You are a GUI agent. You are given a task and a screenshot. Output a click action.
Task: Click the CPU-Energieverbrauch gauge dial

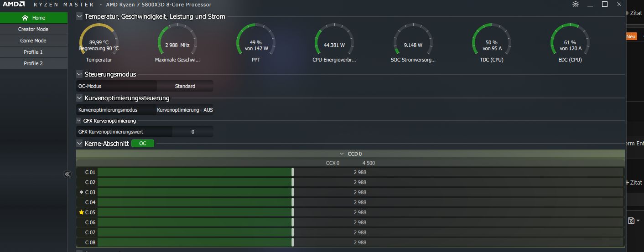[x=334, y=43]
